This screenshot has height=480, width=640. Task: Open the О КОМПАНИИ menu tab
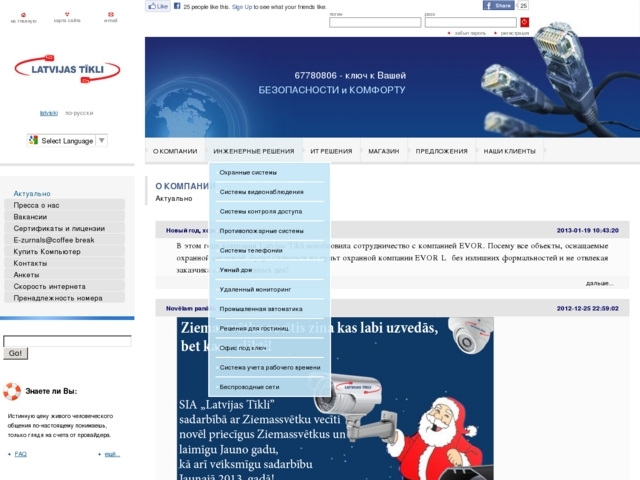pos(175,151)
